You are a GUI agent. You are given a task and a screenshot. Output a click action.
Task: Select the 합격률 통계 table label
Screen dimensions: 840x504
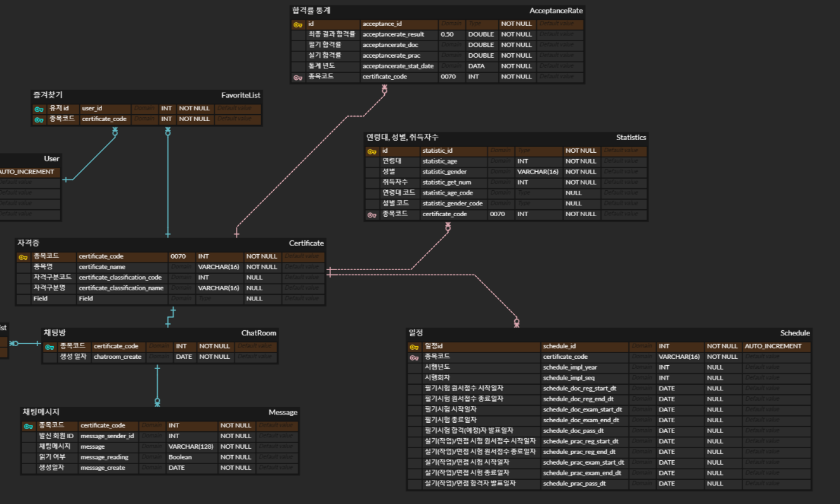(311, 11)
